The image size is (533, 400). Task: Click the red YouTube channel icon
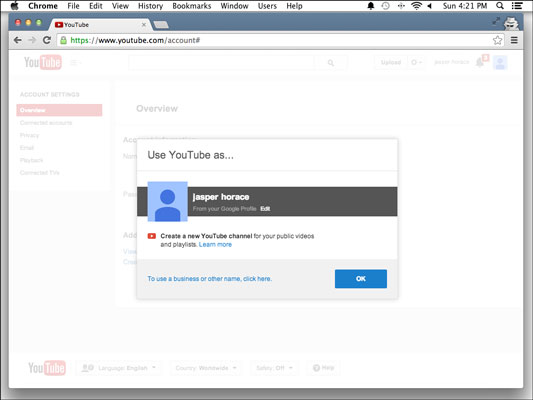152,236
